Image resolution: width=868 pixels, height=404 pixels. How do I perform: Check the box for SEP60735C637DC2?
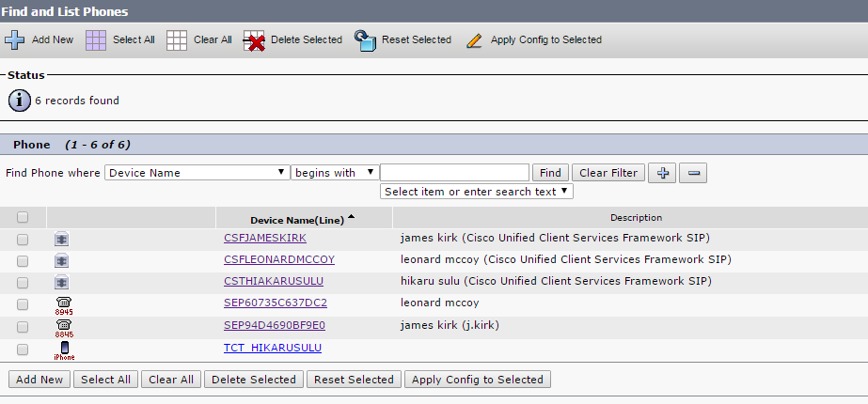(x=23, y=305)
